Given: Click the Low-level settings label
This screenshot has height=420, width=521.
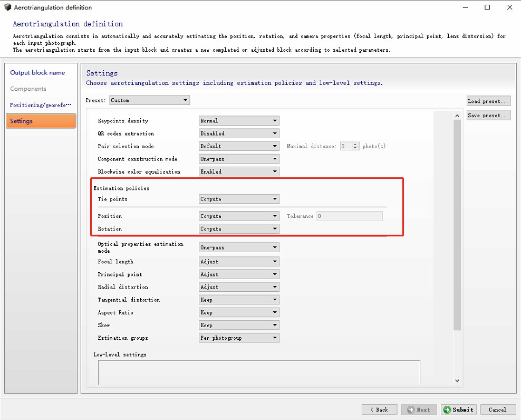Looking at the screenshot, I should click(x=120, y=355).
